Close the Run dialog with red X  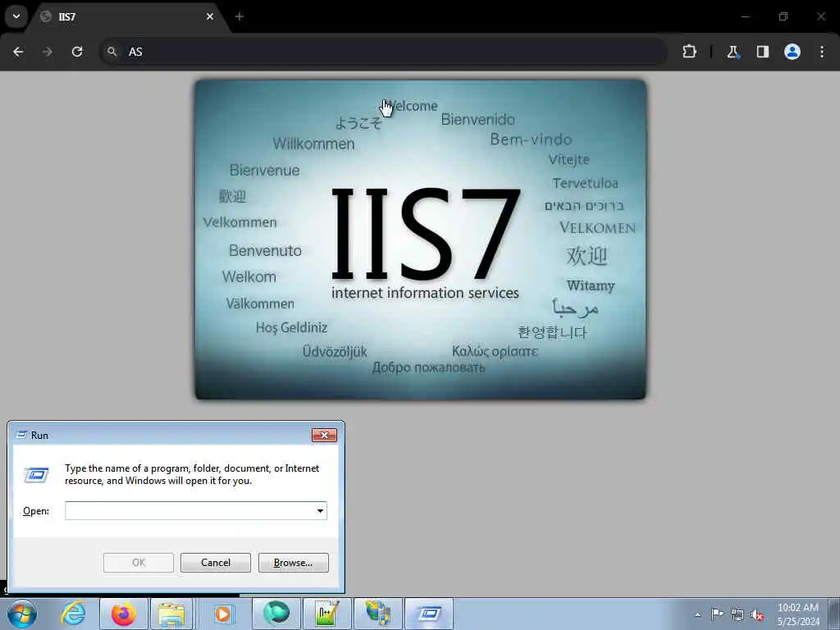(x=324, y=435)
